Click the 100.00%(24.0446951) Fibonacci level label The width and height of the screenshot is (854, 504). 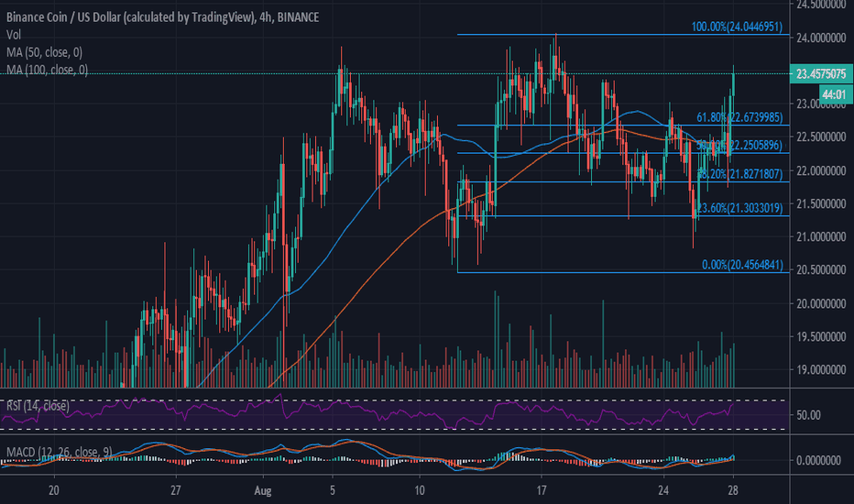737,27
